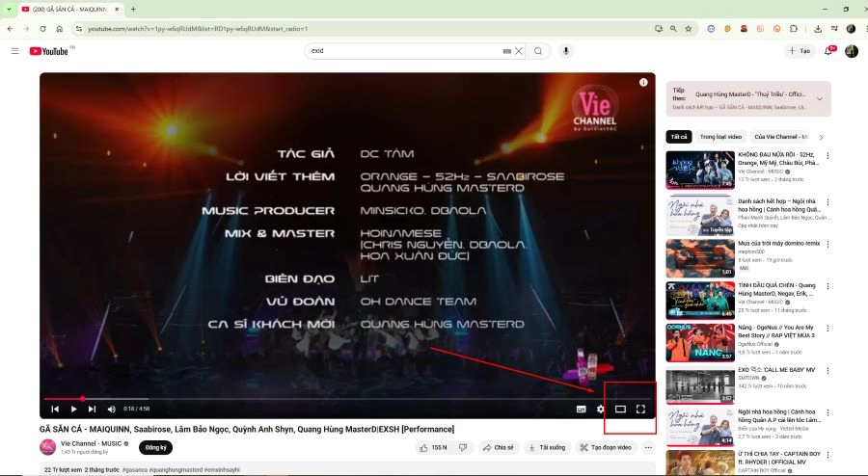Image resolution: width=868 pixels, height=476 pixels.
Task: Seek on the video progress bar
Action: pos(347,399)
